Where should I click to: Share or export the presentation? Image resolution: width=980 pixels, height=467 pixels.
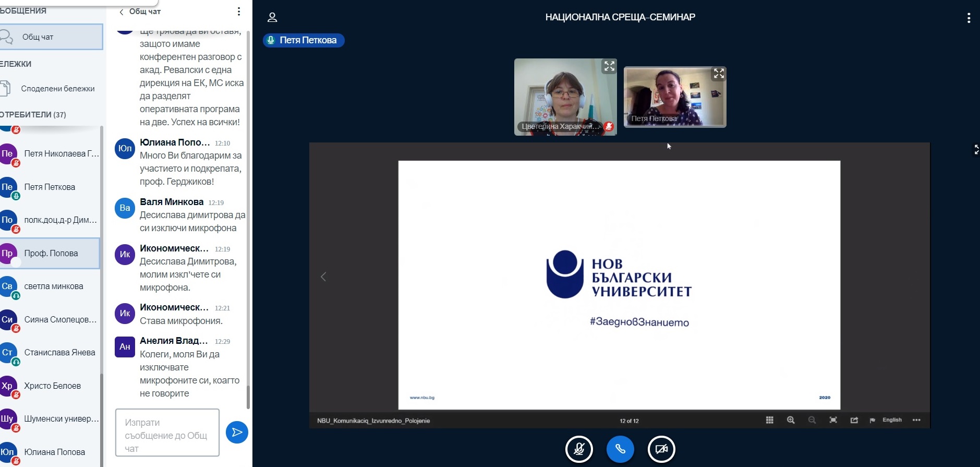tap(854, 420)
